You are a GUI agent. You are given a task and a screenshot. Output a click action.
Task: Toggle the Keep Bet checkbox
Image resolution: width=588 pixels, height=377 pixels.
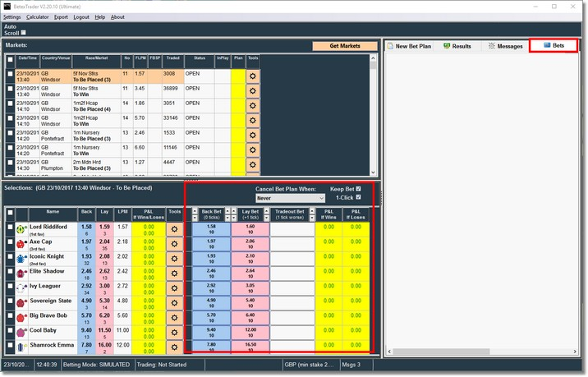(357, 189)
